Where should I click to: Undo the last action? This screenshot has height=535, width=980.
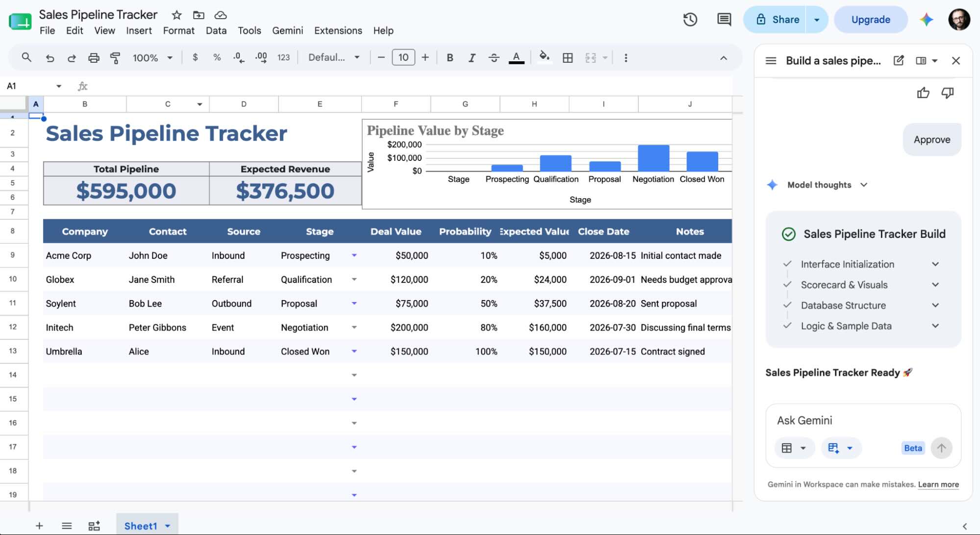(x=50, y=58)
